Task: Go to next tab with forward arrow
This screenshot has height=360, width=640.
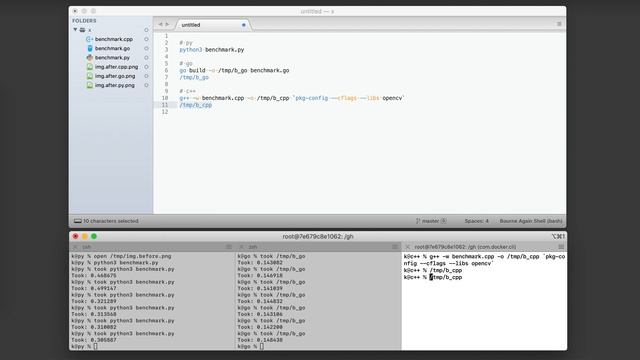Action: click(167, 24)
